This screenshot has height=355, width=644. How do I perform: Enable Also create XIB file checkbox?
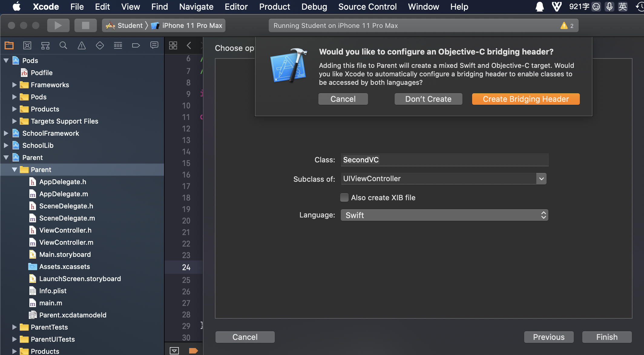344,197
